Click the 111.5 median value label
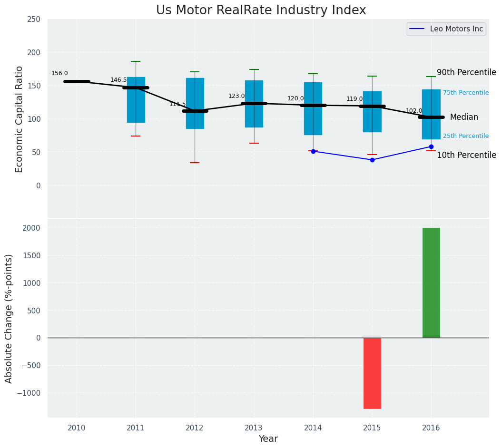Viewport: 501px width, 448px height. tap(177, 104)
